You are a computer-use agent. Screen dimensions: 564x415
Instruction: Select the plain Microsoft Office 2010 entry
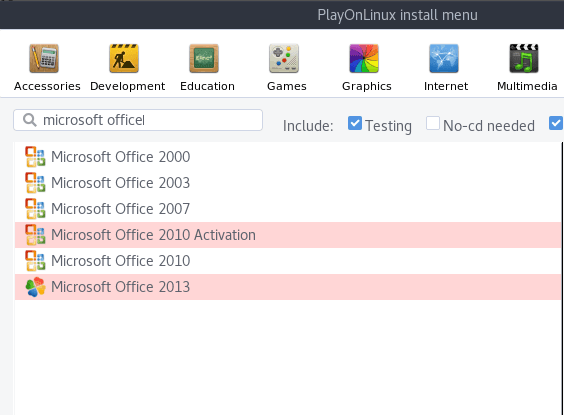(x=288, y=261)
